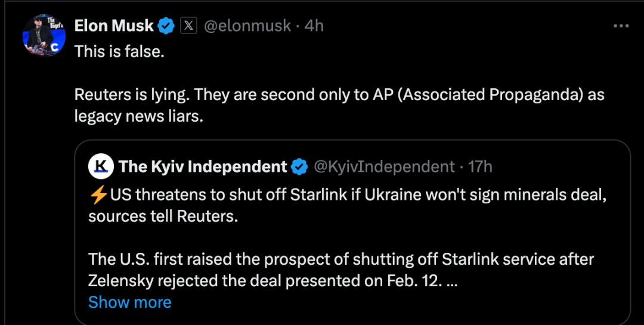Click the "This is false." text
This screenshot has height=325, width=644.
[119, 51]
